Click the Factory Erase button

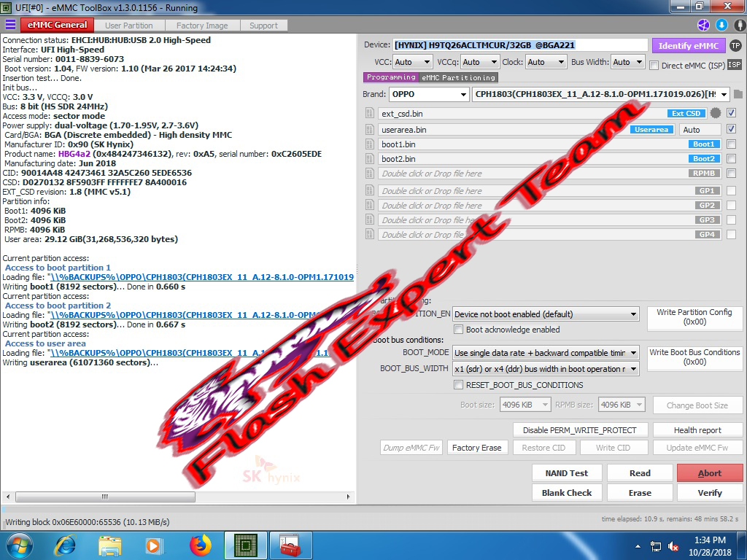click(x=477, y=448)
